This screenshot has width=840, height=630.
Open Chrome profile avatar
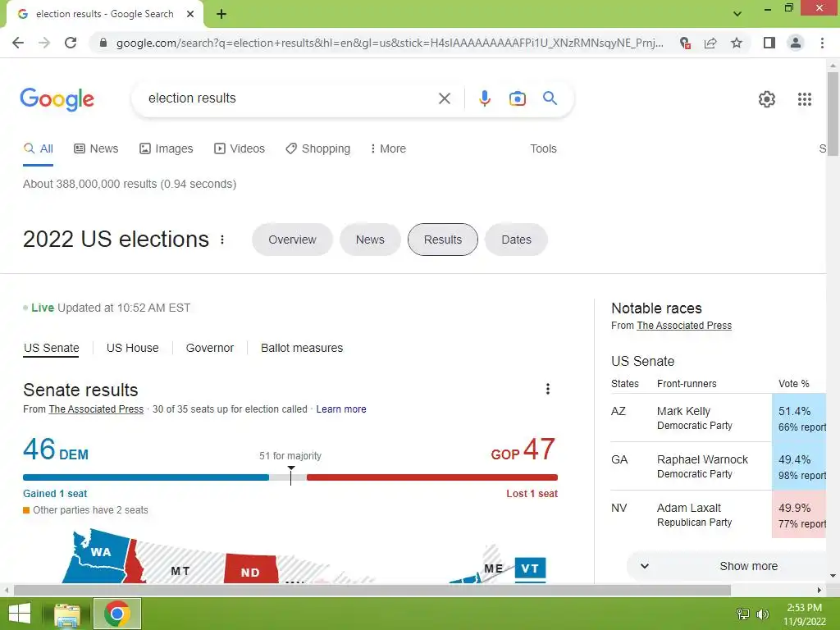tap(796, 43)
